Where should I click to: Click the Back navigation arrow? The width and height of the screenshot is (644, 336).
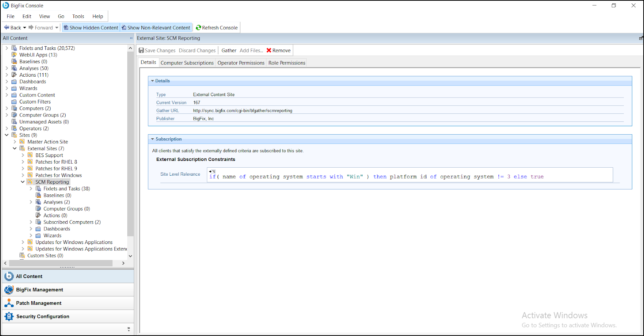tap(6, 28)
